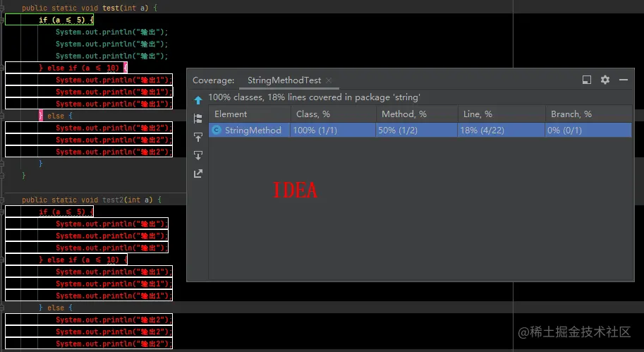Click the class icon beside StringMethod
This screenshot has height=352, width=644.
coord(217,131)
